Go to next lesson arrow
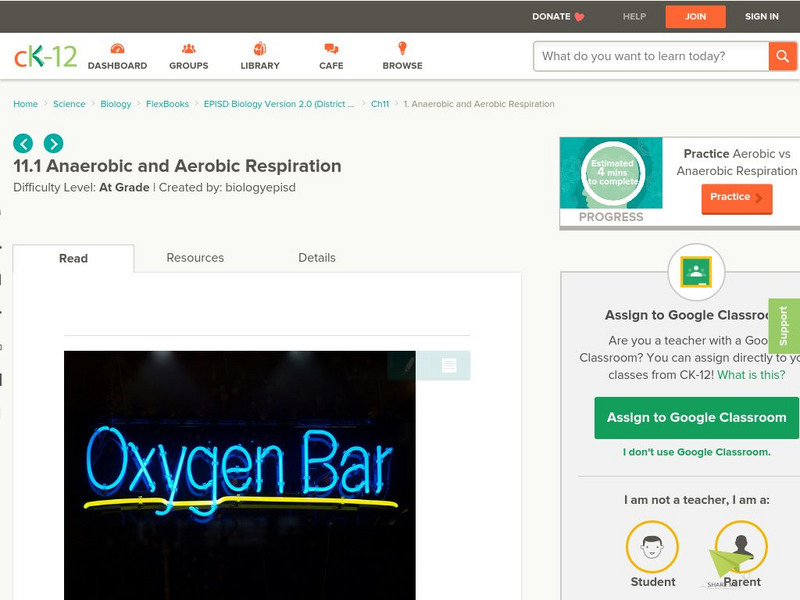 point(54,143)
